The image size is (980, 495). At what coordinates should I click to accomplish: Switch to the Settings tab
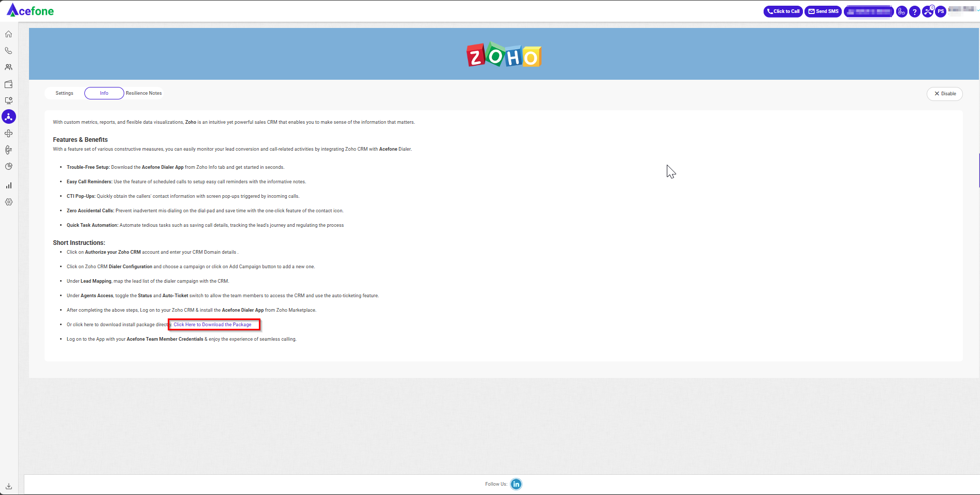pos(64,93)
